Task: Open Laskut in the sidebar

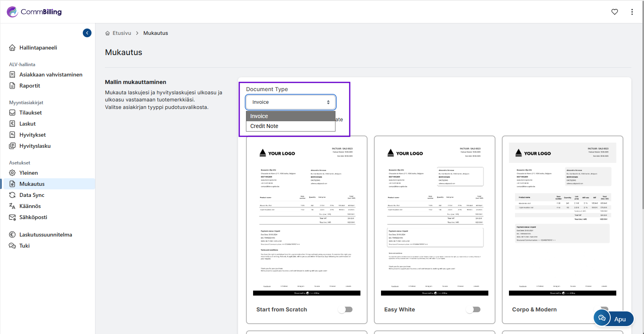Action: point(27,124)
